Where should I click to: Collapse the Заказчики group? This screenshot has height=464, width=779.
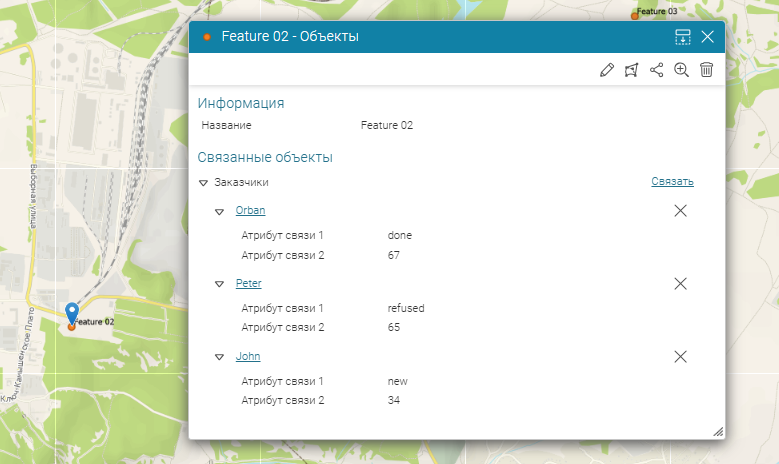203,183
